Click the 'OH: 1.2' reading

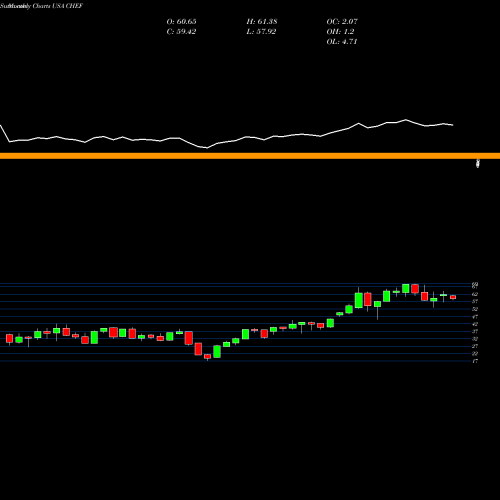(340, 32)
